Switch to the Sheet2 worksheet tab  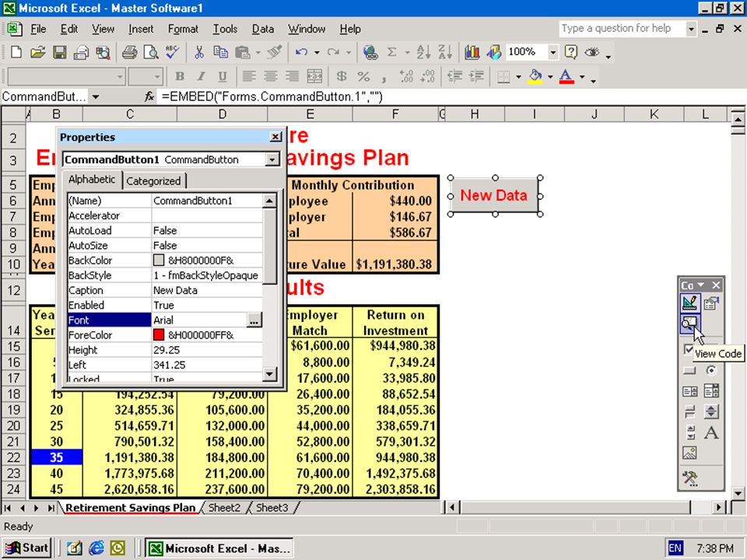pyautogui.click(x=224, y=508)
